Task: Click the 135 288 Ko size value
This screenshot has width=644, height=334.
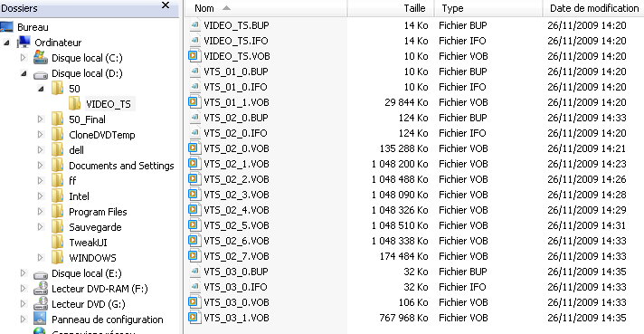Action: coord(403,148)
